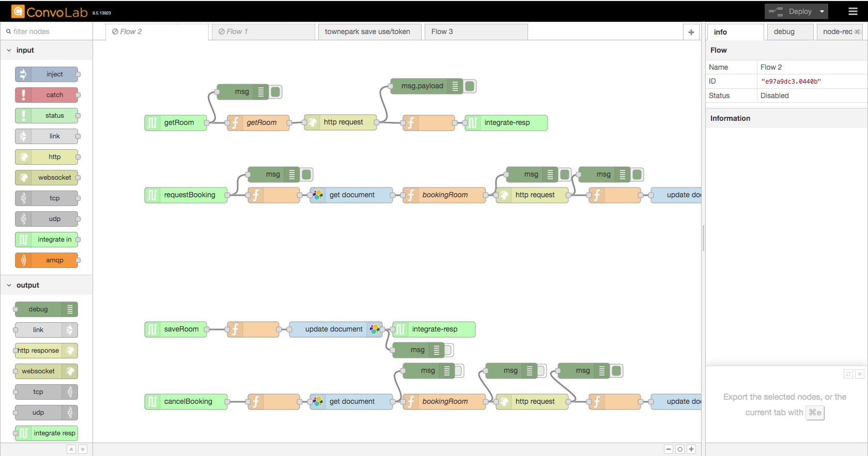Select the integrate in node
The height and width of the screenshot is (456, 868).
[47, 240]
